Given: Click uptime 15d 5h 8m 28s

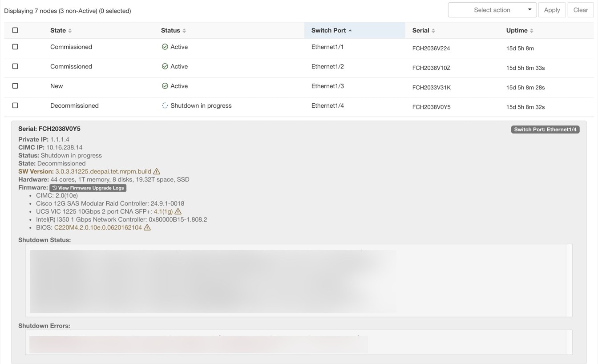Looking at the screenshot, I should pyautogui.click(x=525, y=88).
